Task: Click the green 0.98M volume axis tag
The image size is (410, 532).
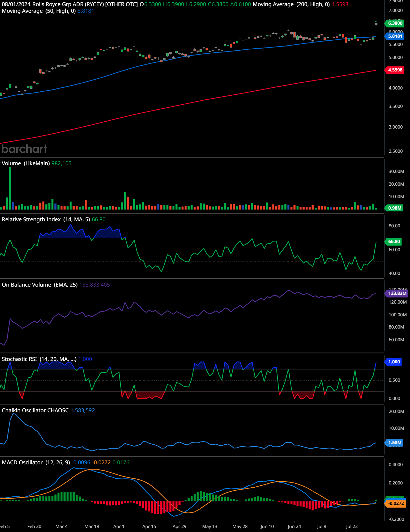Action: point(394,208)
